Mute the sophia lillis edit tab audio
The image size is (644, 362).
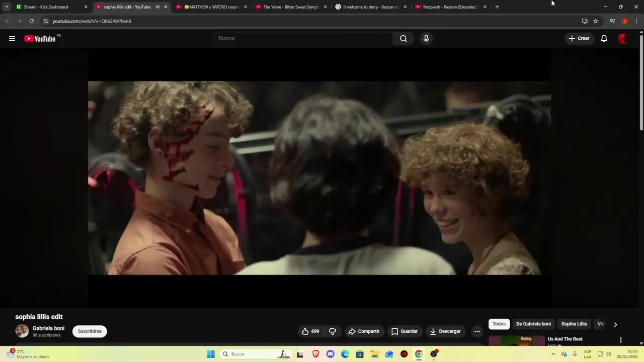click(x=157, y=7)
